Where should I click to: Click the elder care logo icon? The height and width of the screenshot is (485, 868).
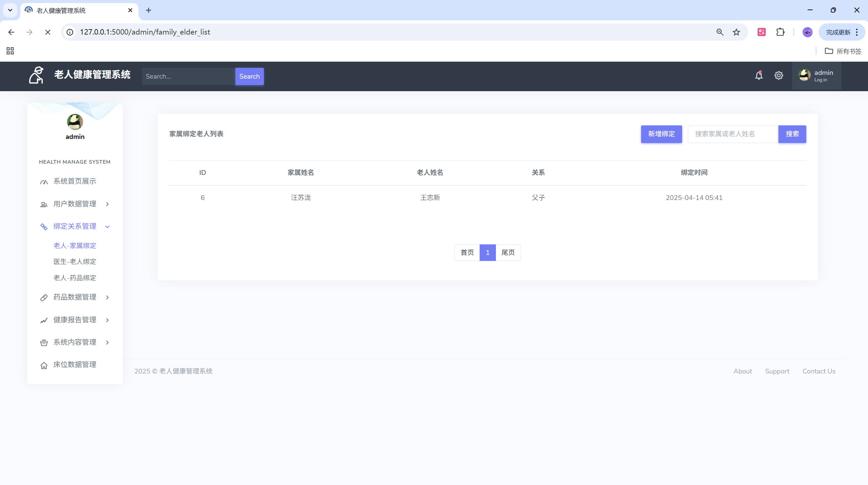[x=36, y=75]
